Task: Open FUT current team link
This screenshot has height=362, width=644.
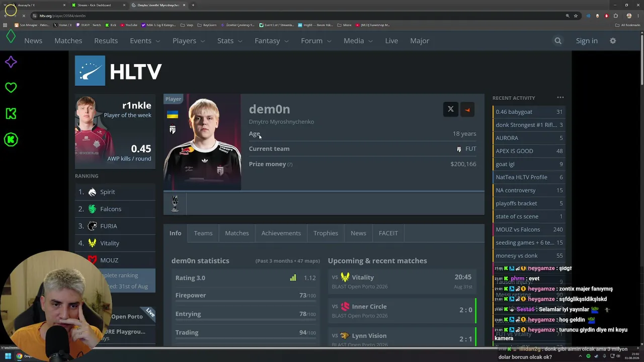Action: click(x=466, y=149)
